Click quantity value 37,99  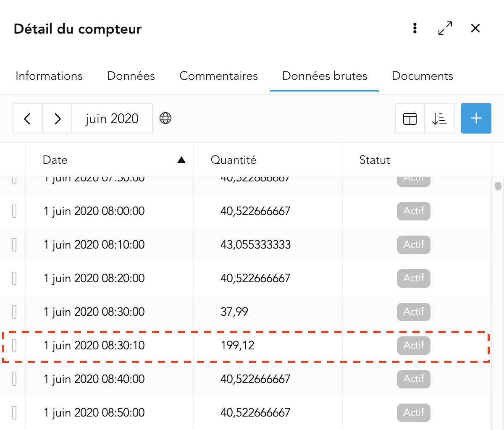[234, 312]
